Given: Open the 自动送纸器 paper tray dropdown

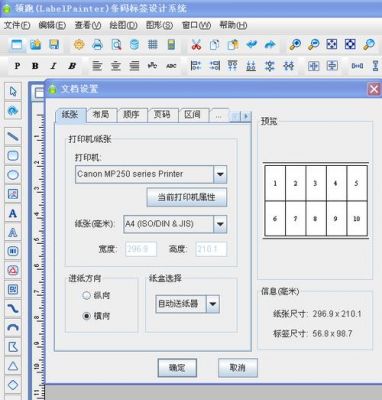Looking at the screenshot, I should tap(213, 304).
